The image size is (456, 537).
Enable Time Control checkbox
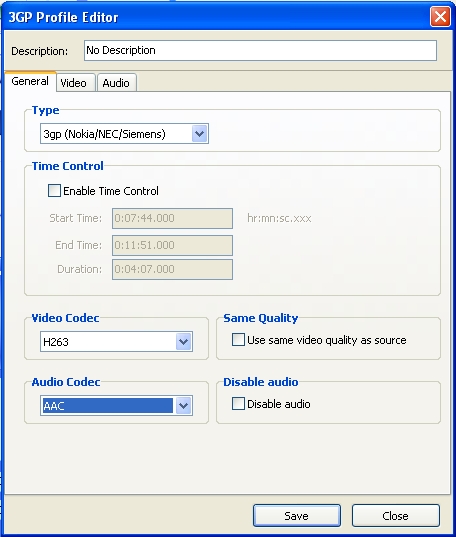coord(54,191)
